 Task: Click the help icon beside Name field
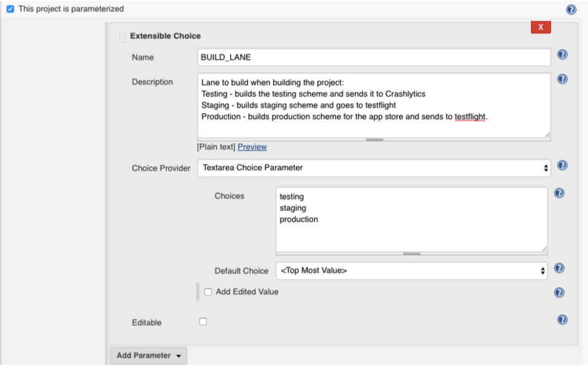tap(562, 55)
